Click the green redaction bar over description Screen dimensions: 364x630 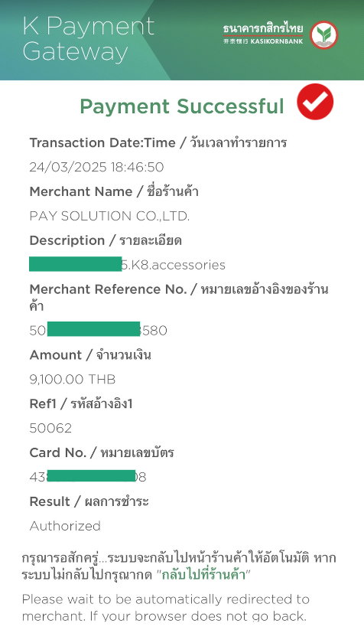point(76,264)
